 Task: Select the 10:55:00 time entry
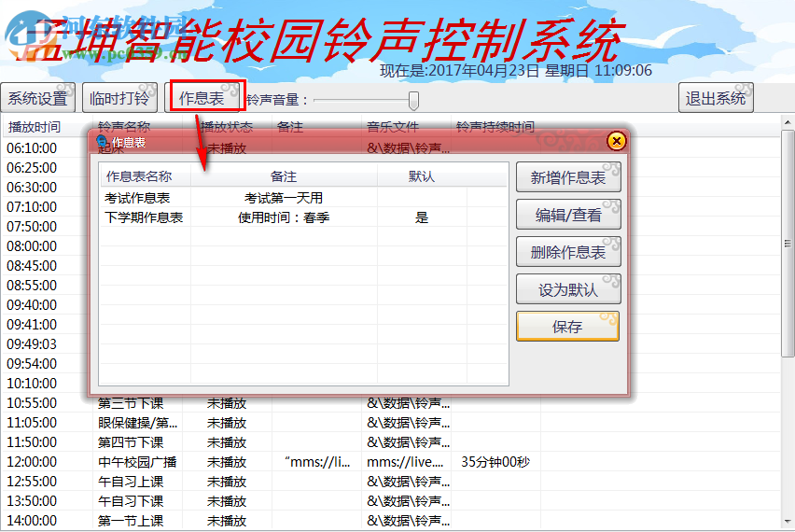32,403
